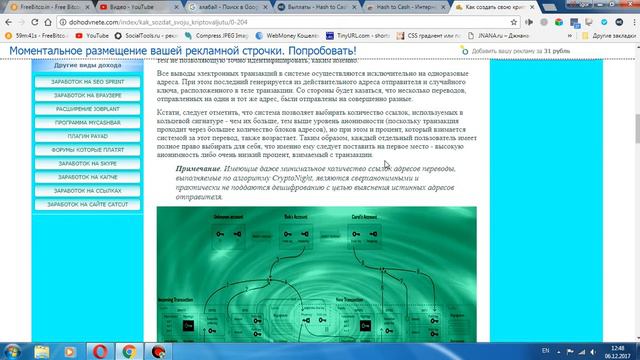Open ЗАРАБОТОК НА SEO SPRINT sidebar button
This screenshot has width=640, height=360.
[87, 82]
